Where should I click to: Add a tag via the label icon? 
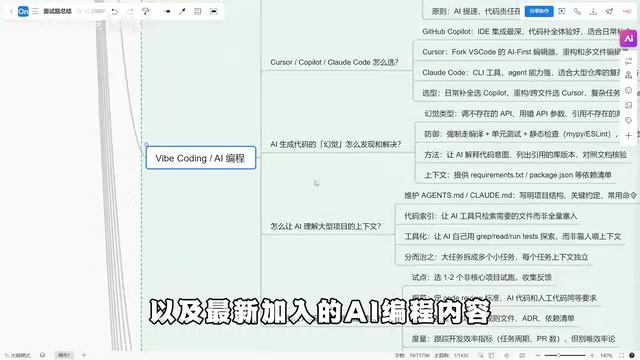tap(629, 120)
